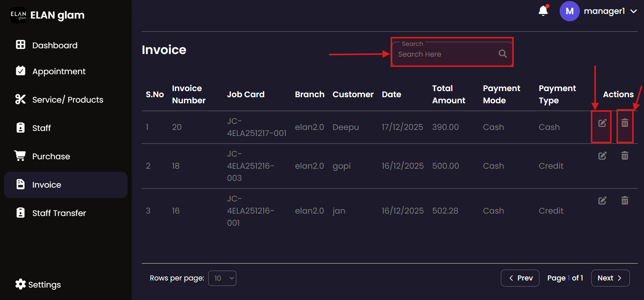Navigate to the Staff Transfer page
Viewport: 644px width, 300px height.
tap(59, 213)
